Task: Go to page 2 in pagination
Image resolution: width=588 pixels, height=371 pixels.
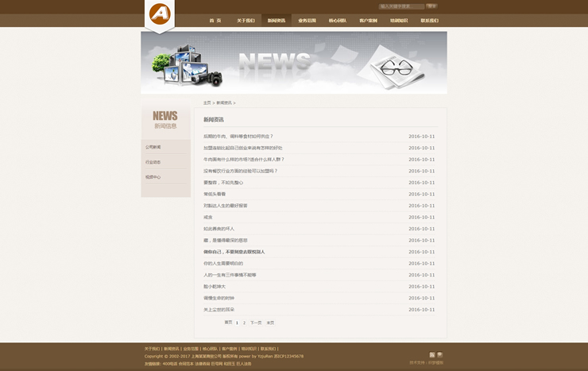Action: (244, 323)
